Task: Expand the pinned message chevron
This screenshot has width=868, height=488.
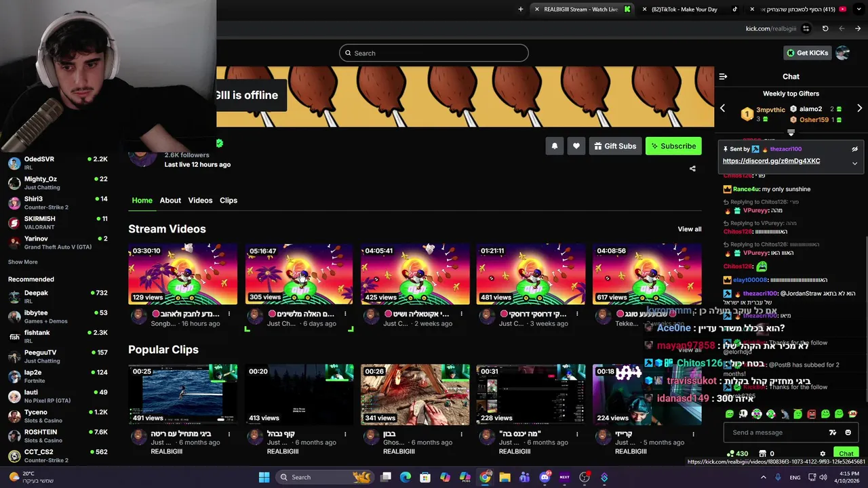Action: point(854,163)
